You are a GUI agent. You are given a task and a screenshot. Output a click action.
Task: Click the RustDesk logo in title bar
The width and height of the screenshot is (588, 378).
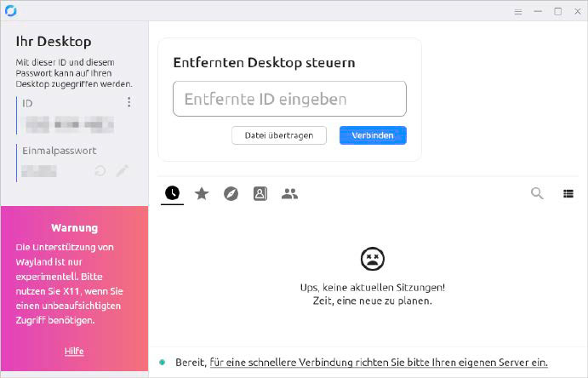(x=11, y=11)
